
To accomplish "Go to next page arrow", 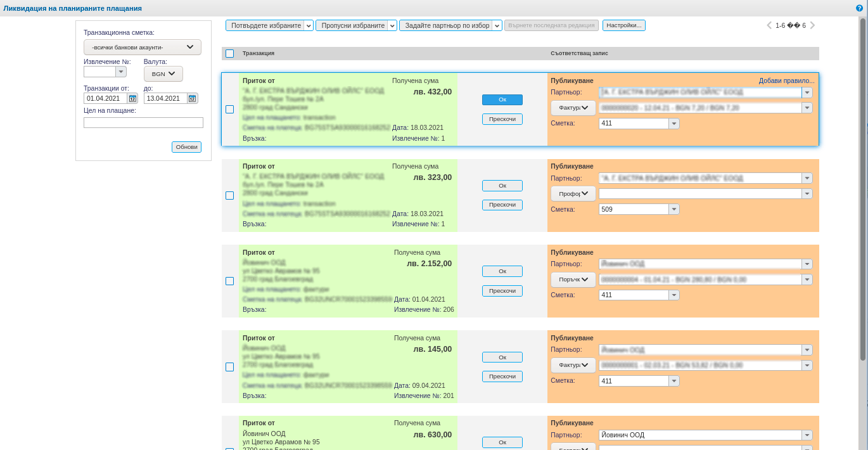I will coord(812,25).
